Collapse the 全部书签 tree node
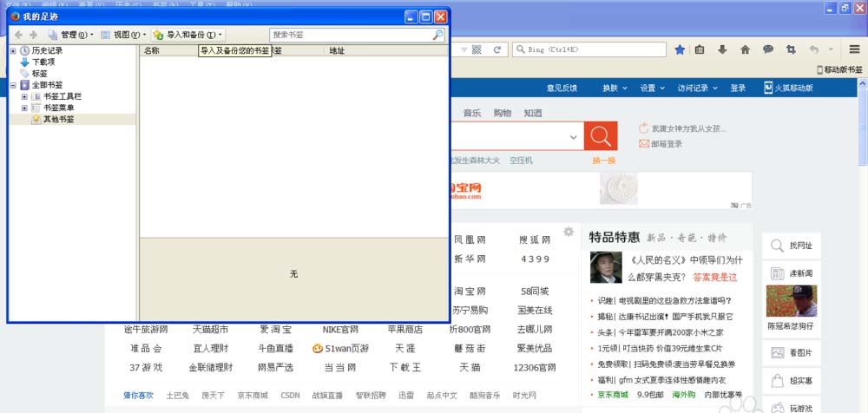Viewport: 868px width, 413px height. [x=13, y=85]
